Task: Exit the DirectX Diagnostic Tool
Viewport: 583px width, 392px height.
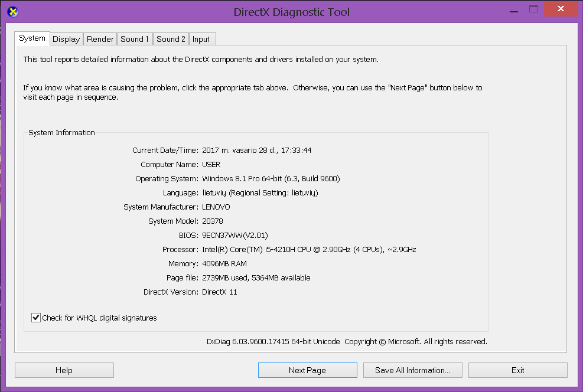Action: [518, 370]
